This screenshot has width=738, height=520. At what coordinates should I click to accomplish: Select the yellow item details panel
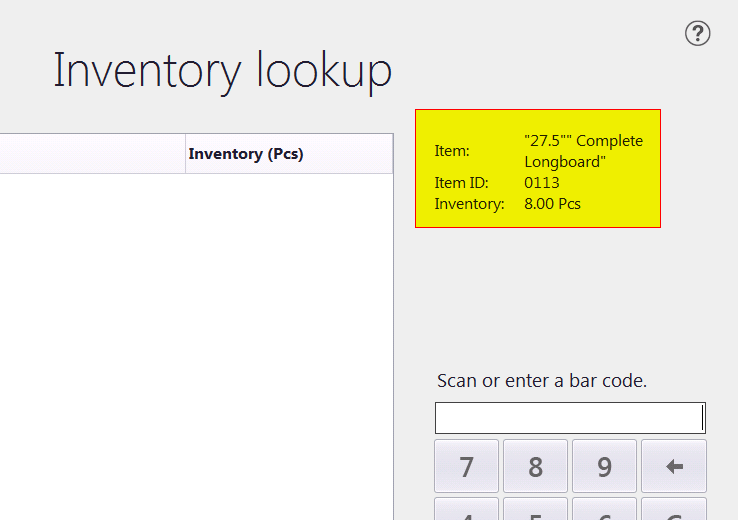click(538, 168)
